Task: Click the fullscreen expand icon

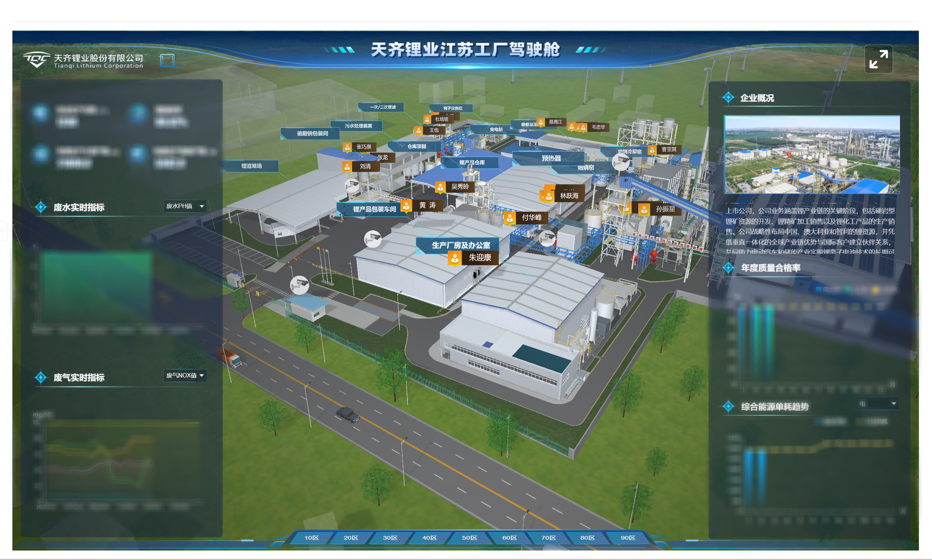Action: pos(878,59)
